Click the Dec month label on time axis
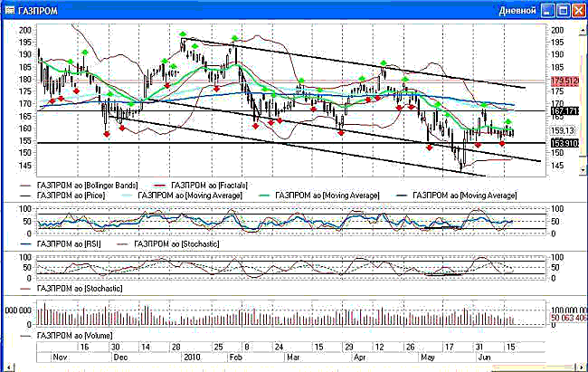The width and height of the screenshot is (588, 372). (120, 357)
